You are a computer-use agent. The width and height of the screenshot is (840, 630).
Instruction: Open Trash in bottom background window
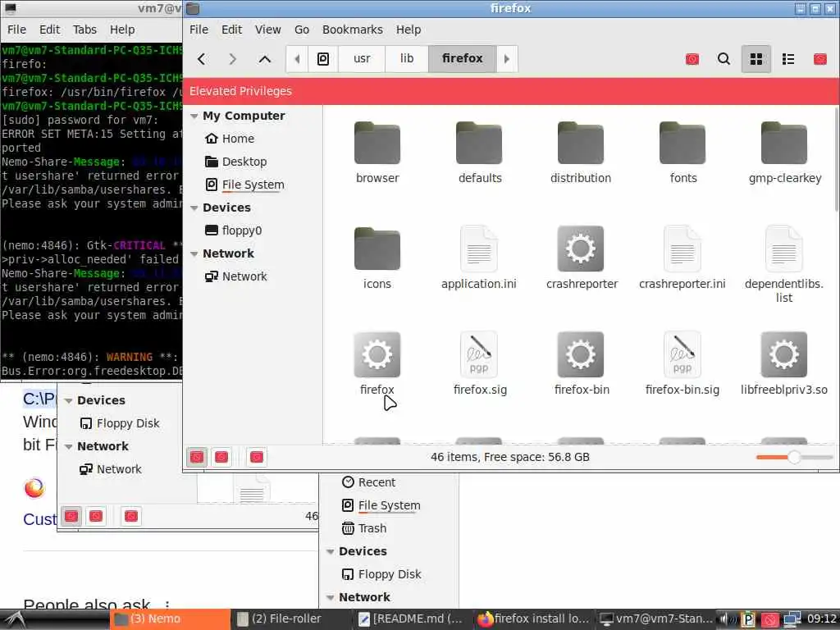point(364,529)
